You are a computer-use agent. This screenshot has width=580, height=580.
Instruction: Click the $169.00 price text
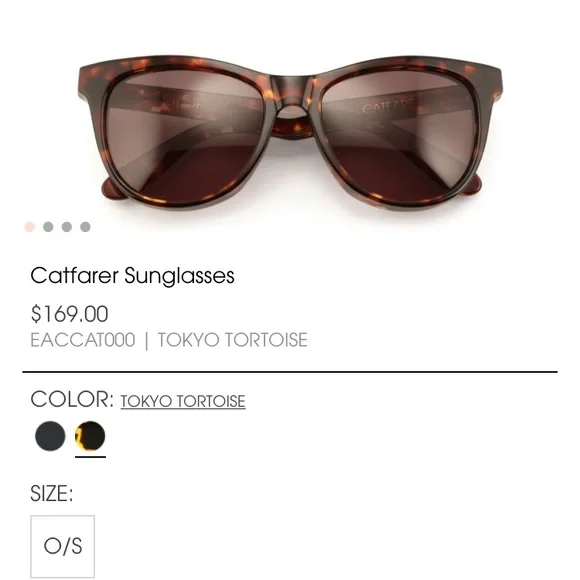click(x=69, y=314)
